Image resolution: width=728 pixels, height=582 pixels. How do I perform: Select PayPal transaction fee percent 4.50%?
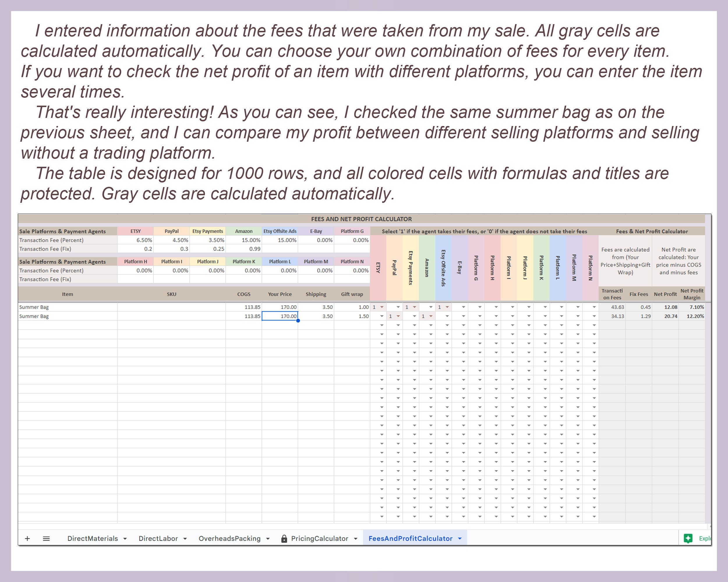[172, 240]
